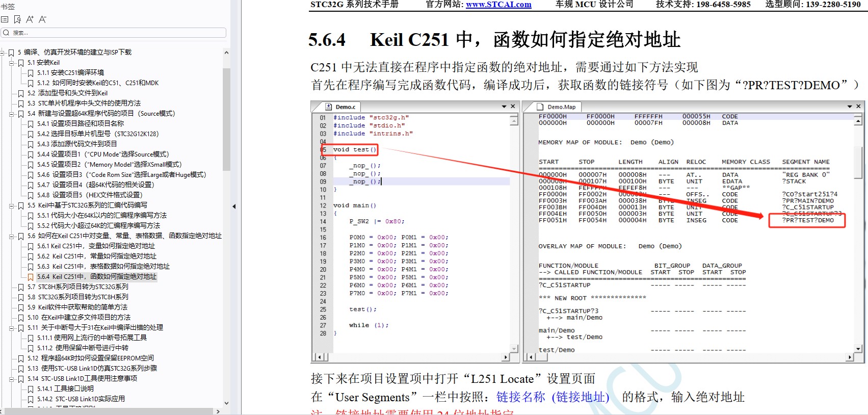The width and height of the screenshot is (868, 415).
Task: Collapse the bookmark sidebar with the splitter arrow
Action: (234, 206)
